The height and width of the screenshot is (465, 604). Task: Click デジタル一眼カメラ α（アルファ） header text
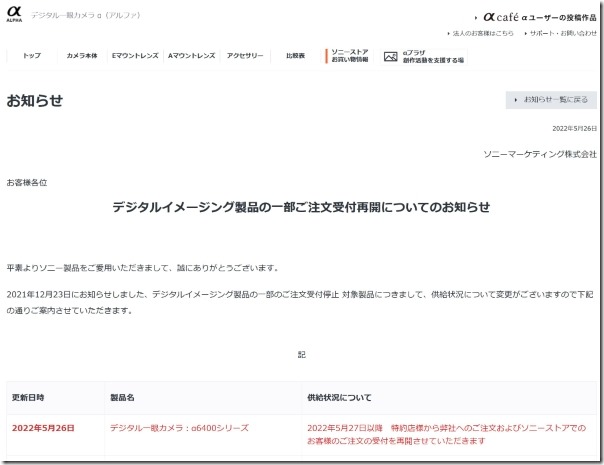(86, 15)
